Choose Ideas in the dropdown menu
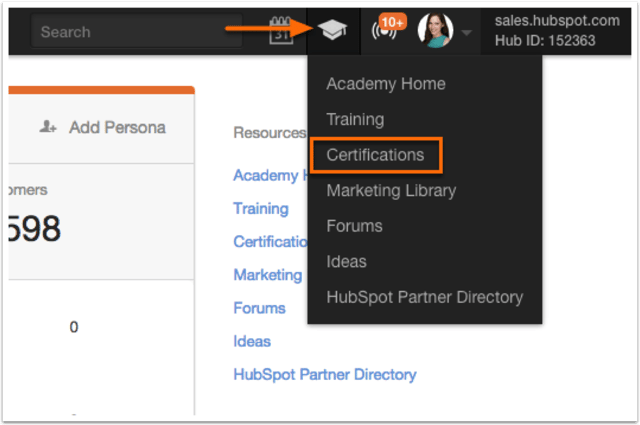This screenshot has height=425, width=640. click(346, 261)
